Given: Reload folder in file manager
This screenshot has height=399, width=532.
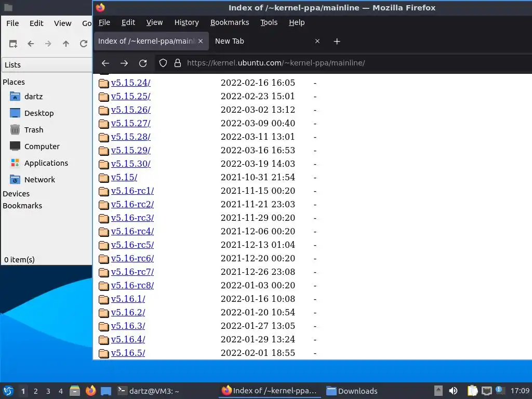Looking at the screenshot, I should (x=84, y=44).
